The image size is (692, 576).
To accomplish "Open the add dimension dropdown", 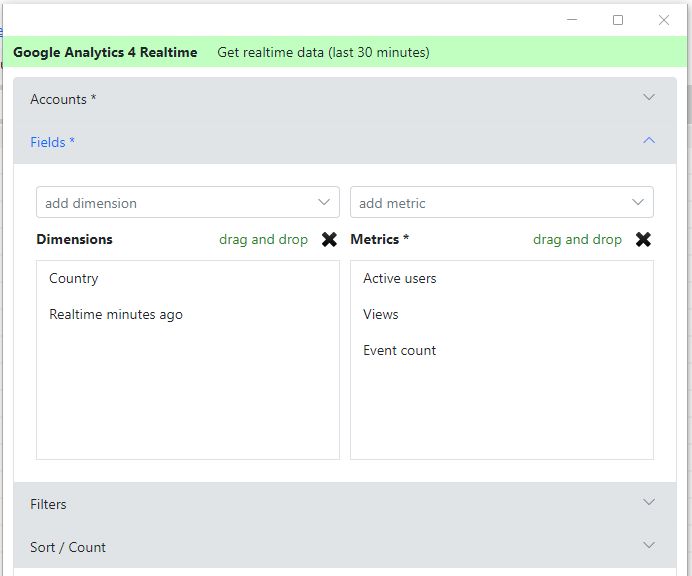I will [x=188, y=202].
